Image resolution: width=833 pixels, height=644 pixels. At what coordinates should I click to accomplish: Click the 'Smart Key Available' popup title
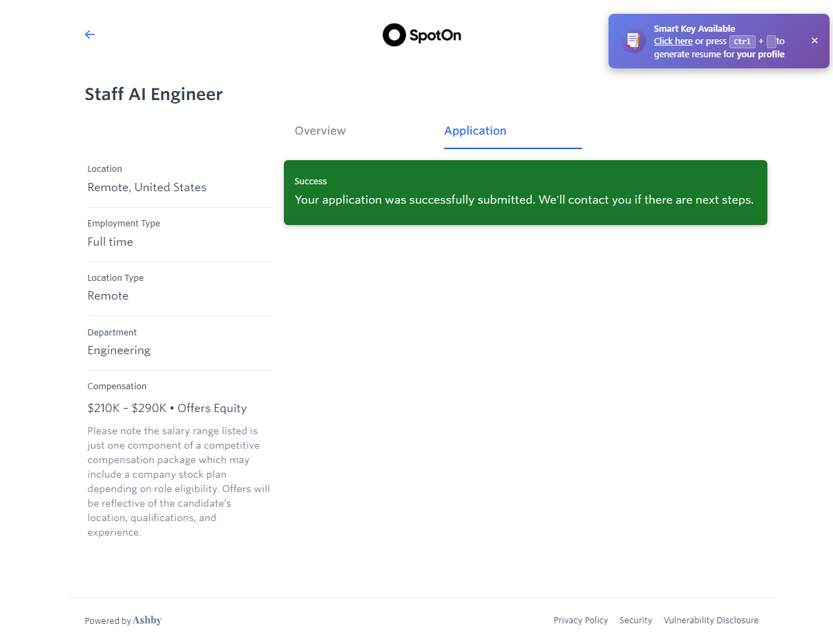coord(694,29)
